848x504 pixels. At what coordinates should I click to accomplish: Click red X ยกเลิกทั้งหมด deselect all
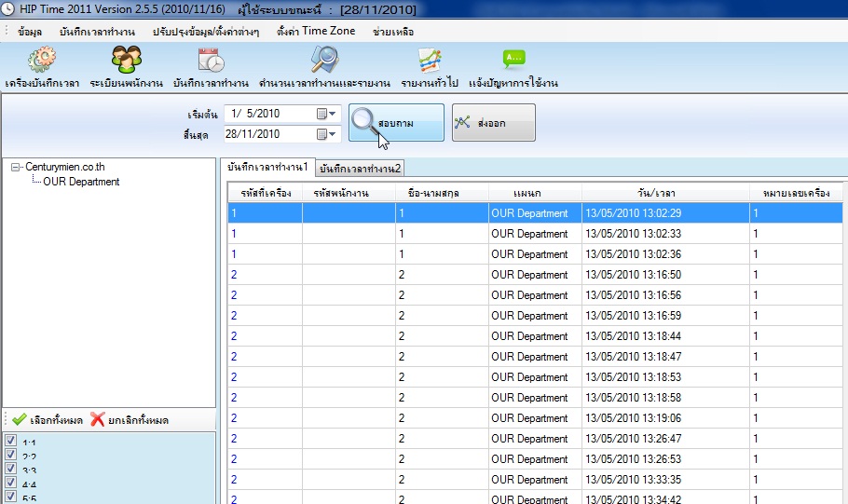coord(98,420)
